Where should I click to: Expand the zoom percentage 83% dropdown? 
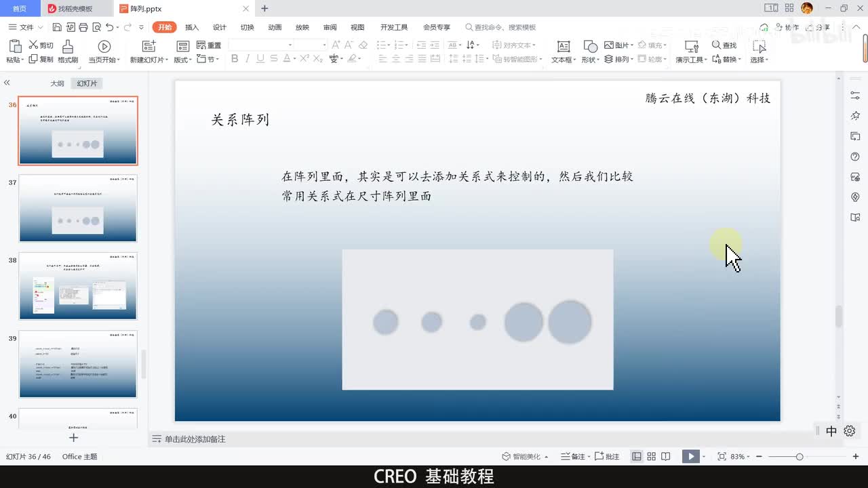[749, 457]
